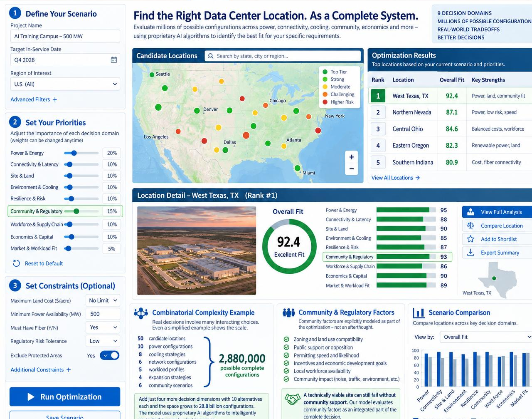Click the Combinatorial Complexity network icon
This screenshot has height=419, width=532.
pos(141,313)
